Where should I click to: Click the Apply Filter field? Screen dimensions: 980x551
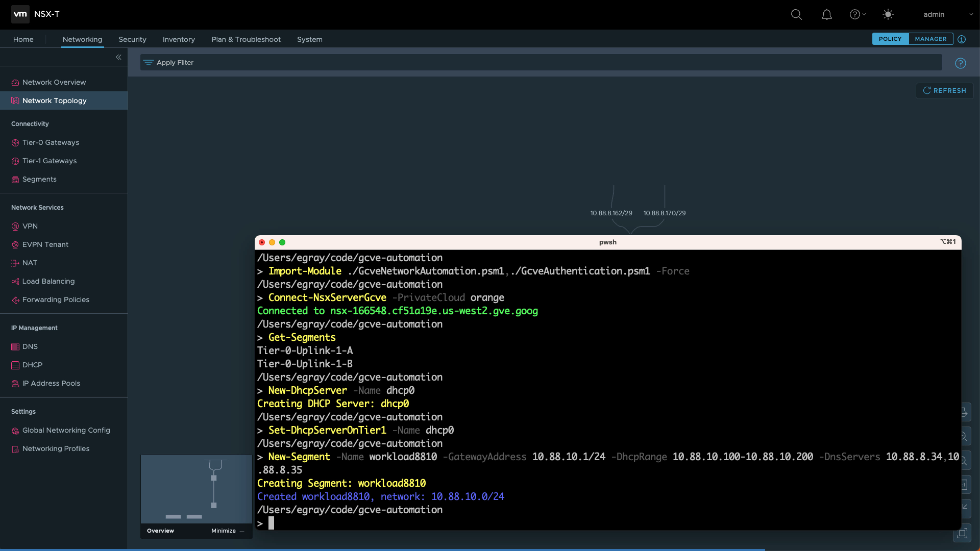[541, 62]
